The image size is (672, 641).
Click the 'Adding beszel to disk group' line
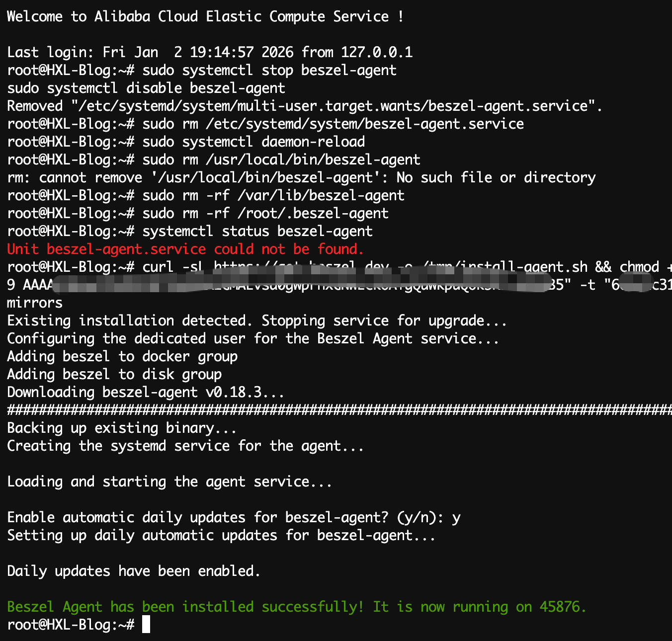click(x=114, y=374)
